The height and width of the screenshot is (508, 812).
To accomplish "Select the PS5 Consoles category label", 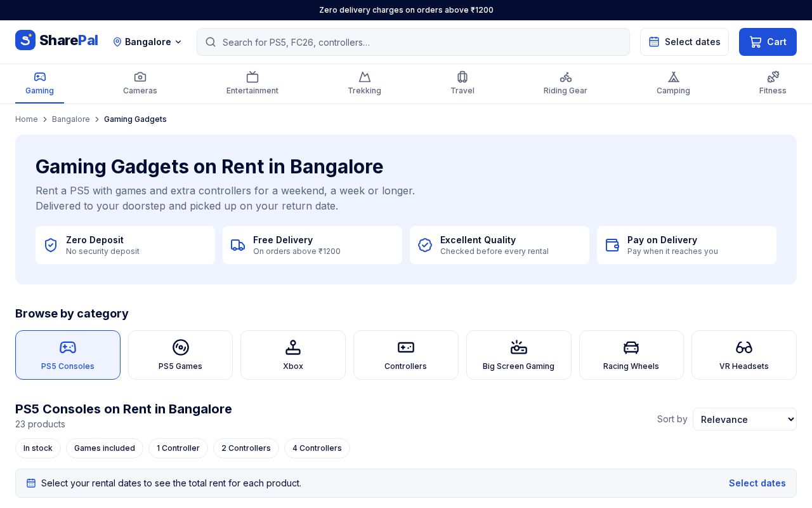I will point(68,366).
